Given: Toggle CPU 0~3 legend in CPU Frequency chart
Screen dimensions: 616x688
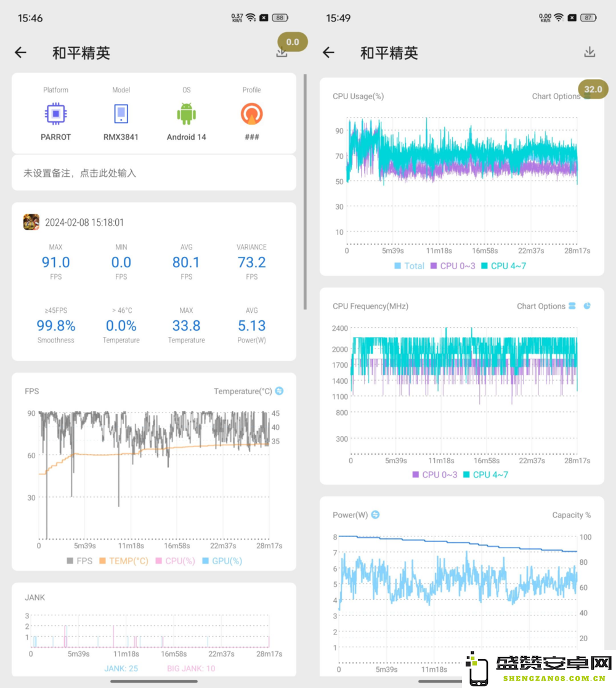Looking at the screenshot, I should click(435, 475).
